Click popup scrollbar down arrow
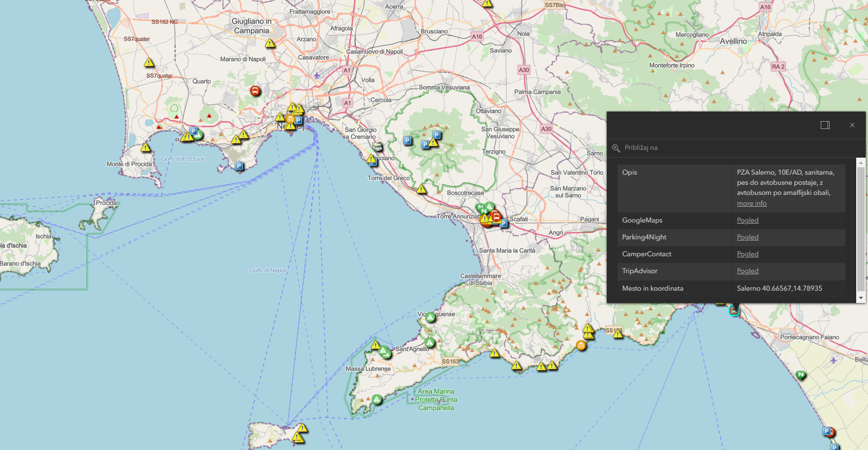The width and height of the screenshot is (868, 450). (x=861, y=298)
